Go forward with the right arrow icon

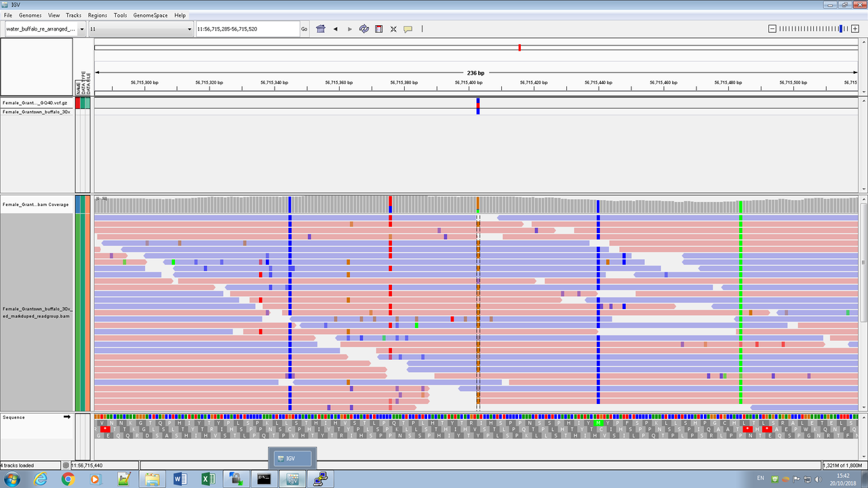click(350, 29)
